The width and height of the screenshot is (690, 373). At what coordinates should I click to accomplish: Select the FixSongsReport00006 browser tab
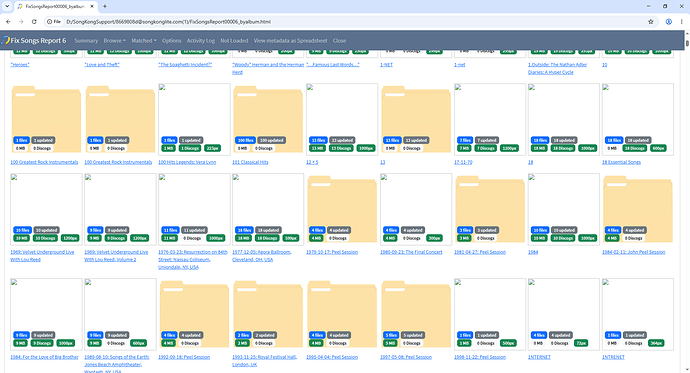55,6
